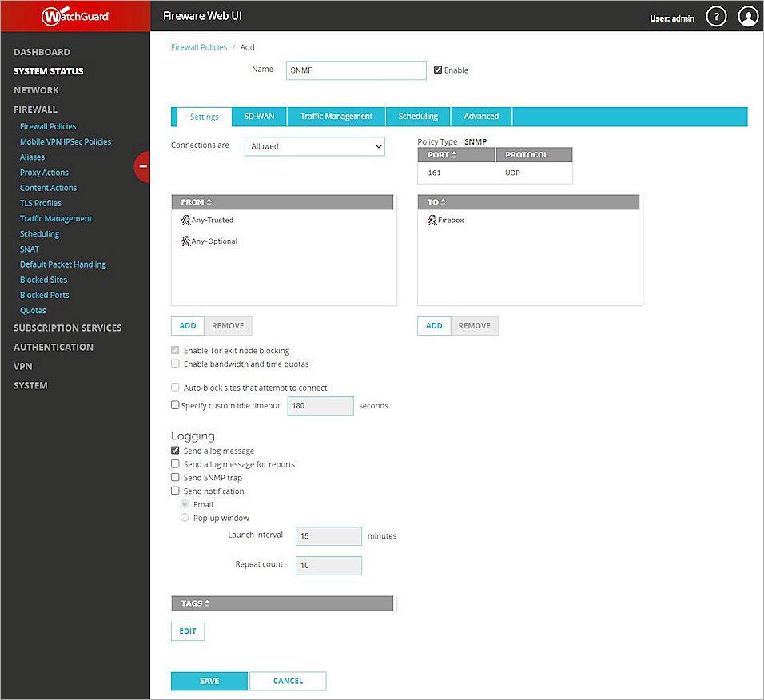Screen dimensions: 764x700
Task: Click the policy Name input field
Action: tap(356, 70)
